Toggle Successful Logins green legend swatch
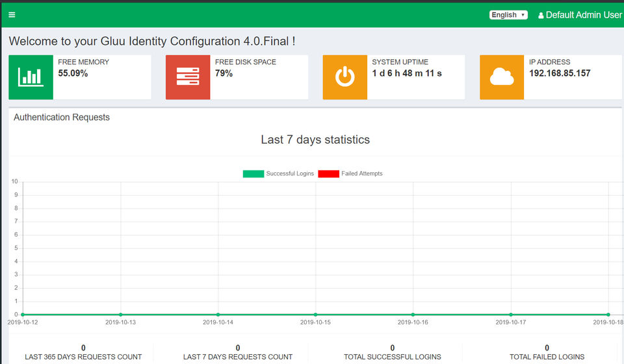The image size is (624, 364). 253,174
